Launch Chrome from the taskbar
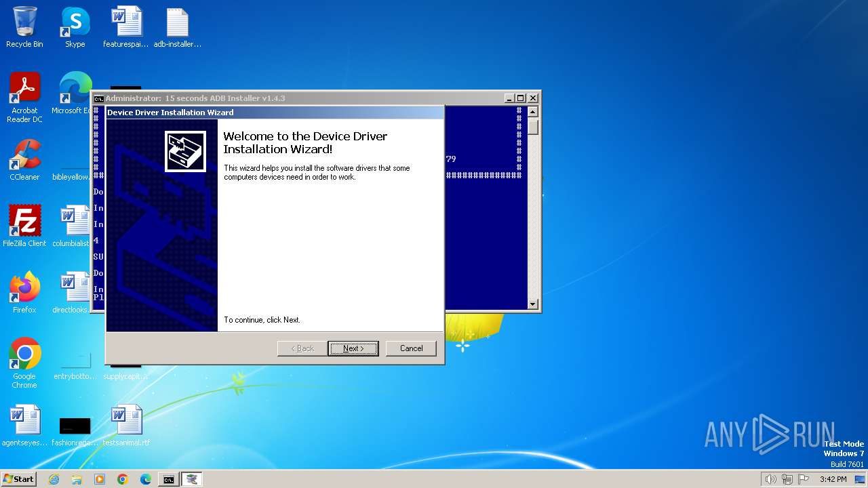 coord(123,479)
